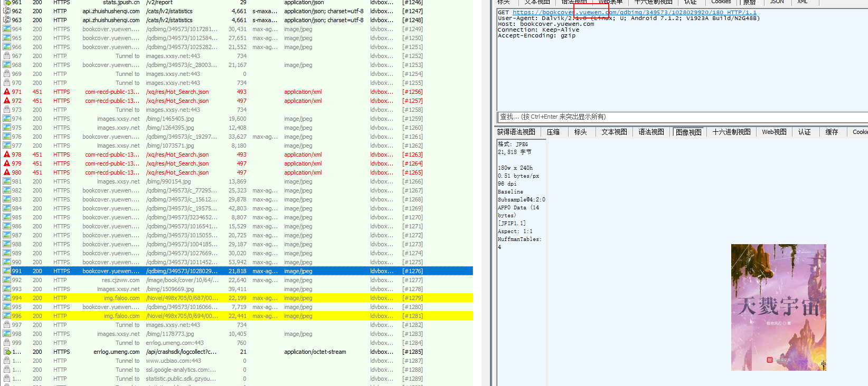Switch to 文本视图 response tab

tap(614, 132)
